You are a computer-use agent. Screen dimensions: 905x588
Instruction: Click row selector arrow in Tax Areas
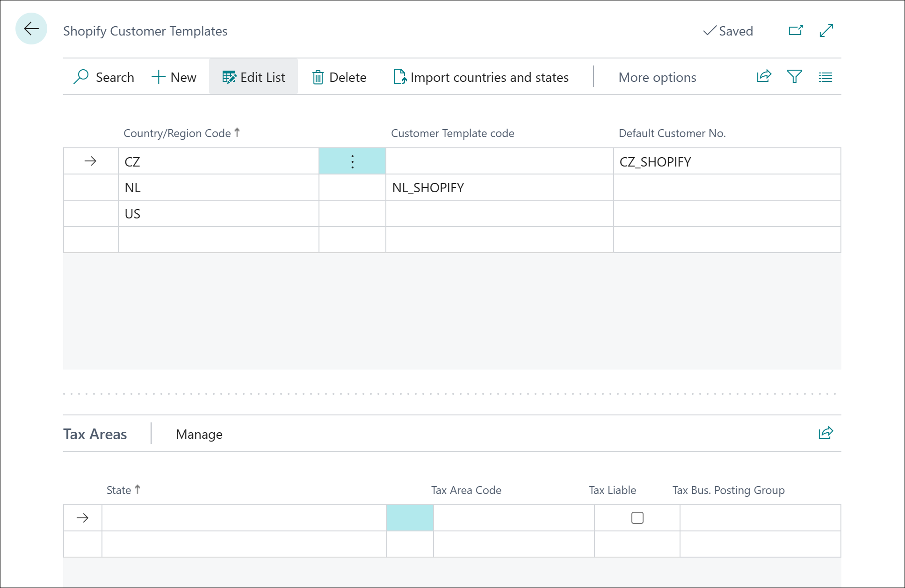coord(83,518)
